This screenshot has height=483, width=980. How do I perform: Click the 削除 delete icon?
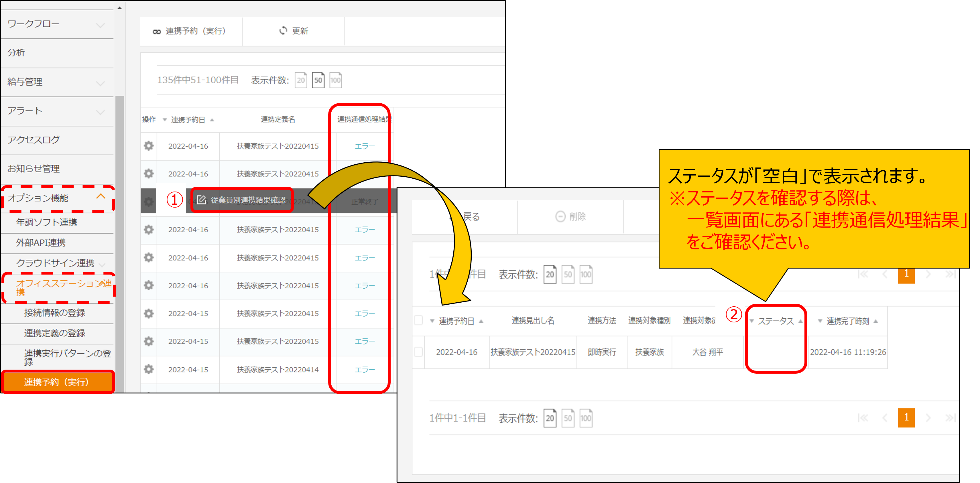pyautogui.click(x=560, y=216)
